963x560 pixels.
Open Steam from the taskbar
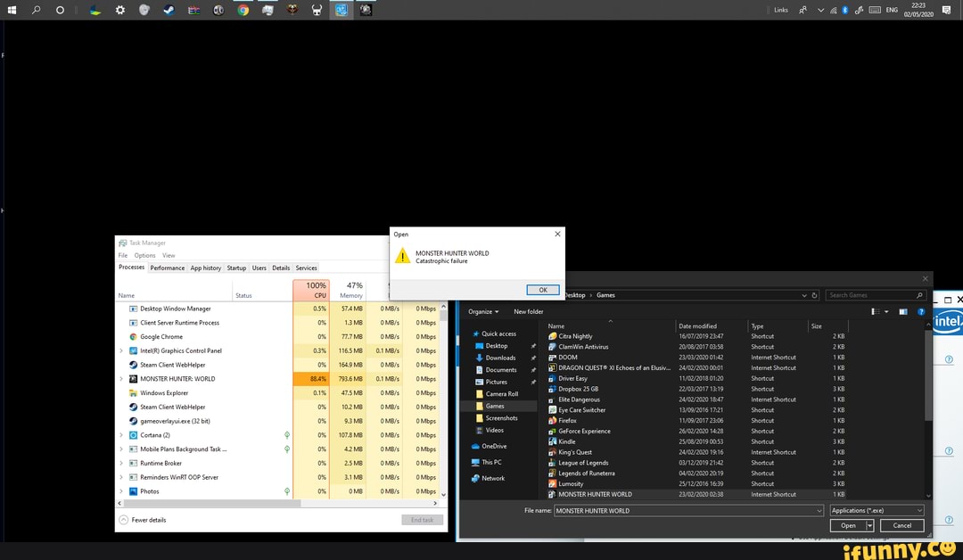coord(169,10)
